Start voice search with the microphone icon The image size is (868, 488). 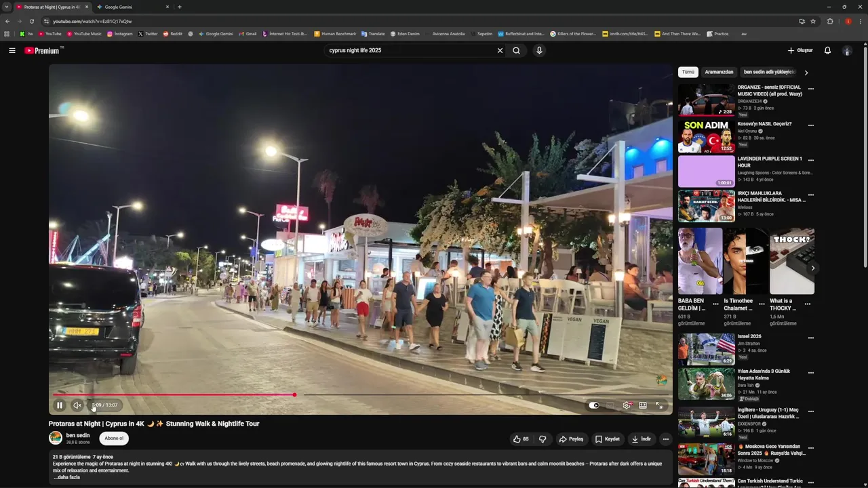pyautogui.click(x=539, y=50)
